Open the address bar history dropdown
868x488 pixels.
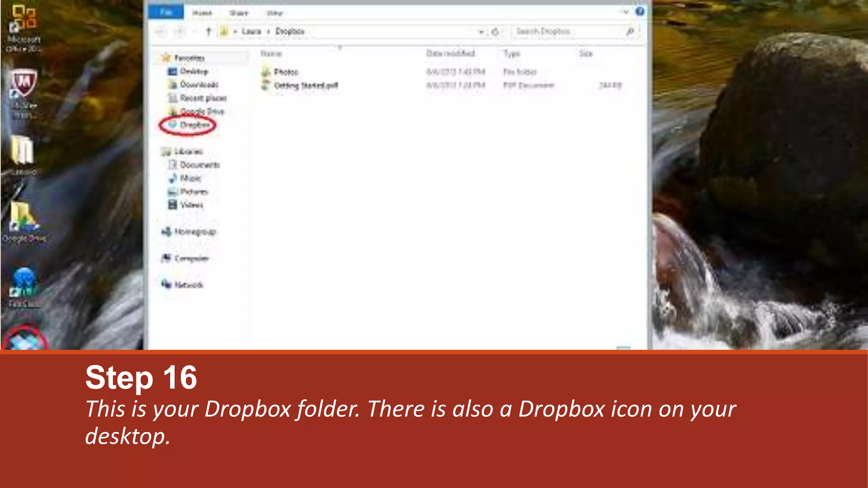coord(481,32)
